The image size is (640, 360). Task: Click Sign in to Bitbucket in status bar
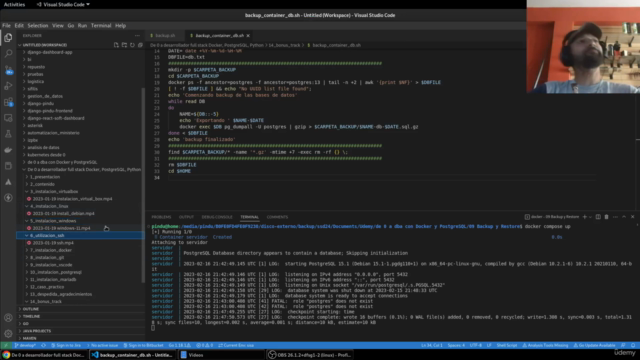click(143, 345)
